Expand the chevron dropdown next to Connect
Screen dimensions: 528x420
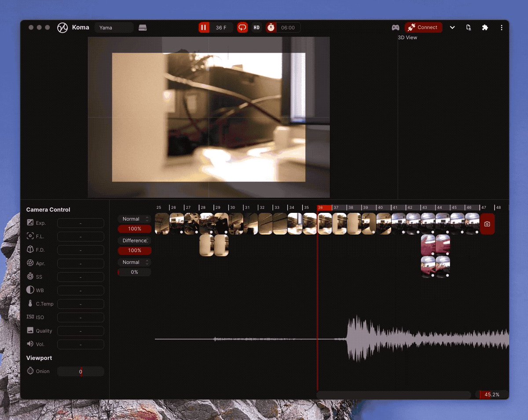(452, 28)
